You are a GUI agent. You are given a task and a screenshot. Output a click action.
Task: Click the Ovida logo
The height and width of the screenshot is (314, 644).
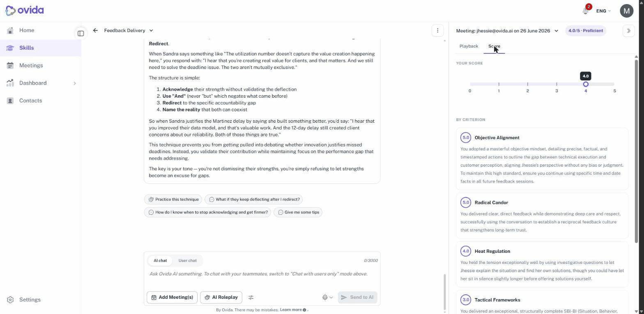[25, 10]
